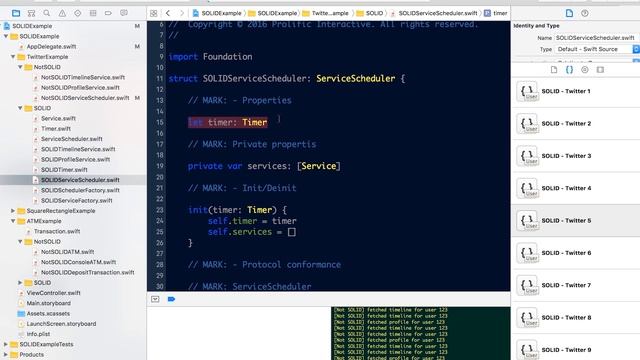The height and width of the screenshot is (360, 640).
Task: Select snippet SOLID - Twitter 5
Action: point(576,220)
